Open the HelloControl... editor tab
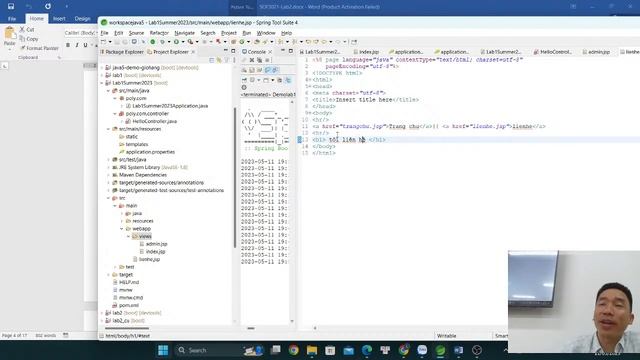This screenshot has height=360, width=640. [x=553, y=52]
